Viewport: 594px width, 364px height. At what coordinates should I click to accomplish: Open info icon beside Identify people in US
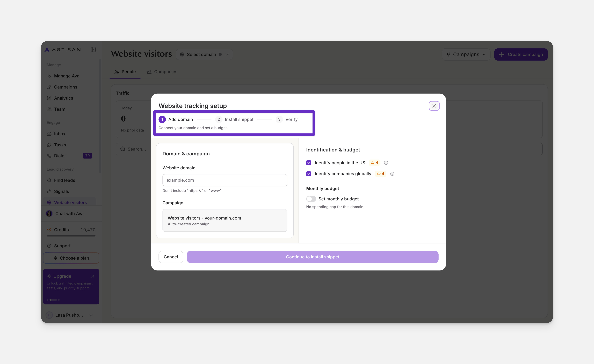(386, 163)
